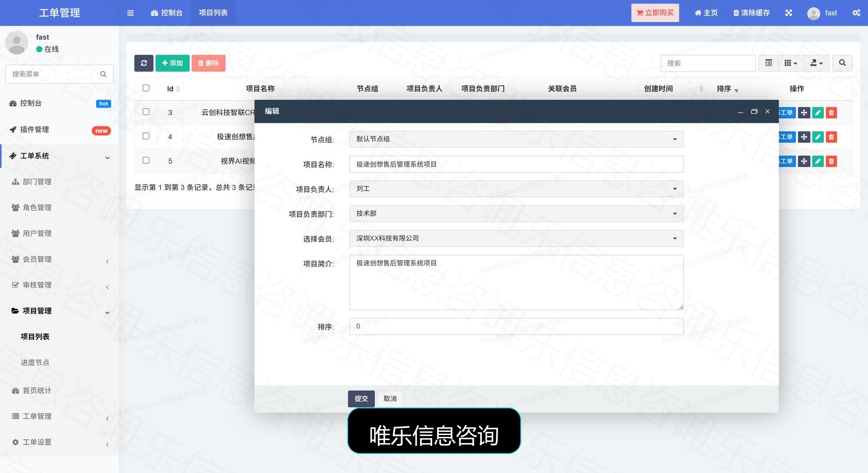Click the refresh button in table toolbar

tap(144, 63)
